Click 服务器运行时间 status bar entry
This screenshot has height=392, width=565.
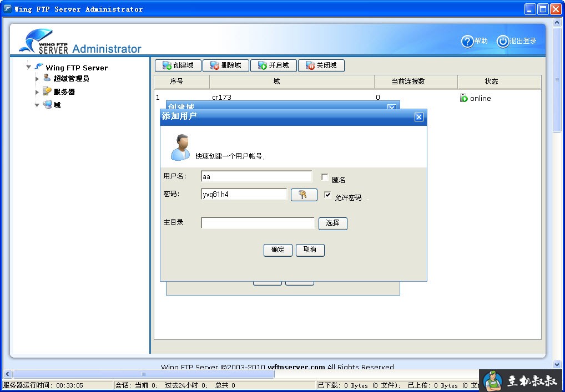43,385
